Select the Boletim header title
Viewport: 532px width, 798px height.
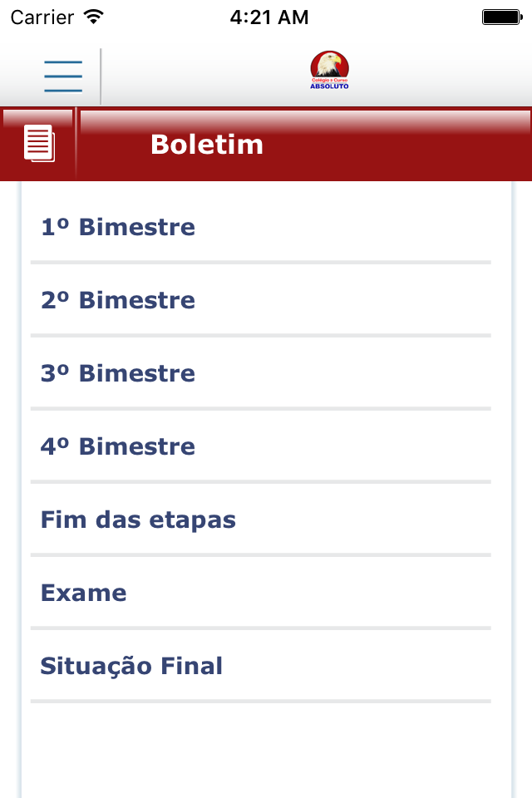pos(207,145)
